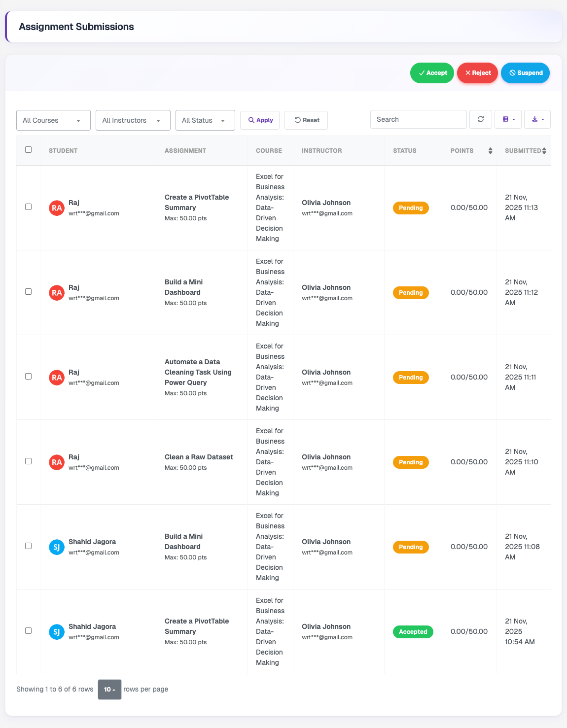Image resolution: width=567 pixels, height=728 pixels.
Task: Sort by the Submitted column arrows
Action: [544, 151]
